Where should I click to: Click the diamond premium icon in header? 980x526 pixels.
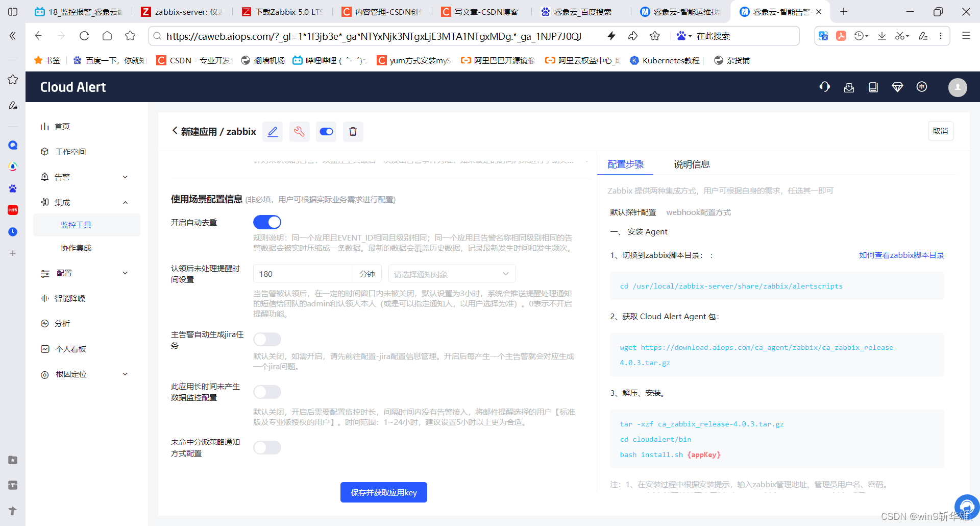tap(897, 87)
